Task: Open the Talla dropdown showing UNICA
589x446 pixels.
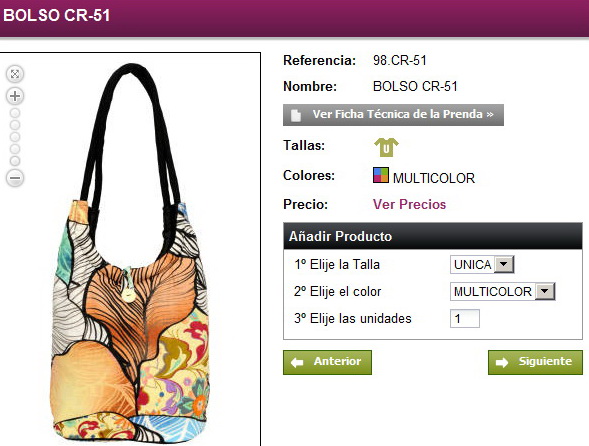Action: point(482,265)
